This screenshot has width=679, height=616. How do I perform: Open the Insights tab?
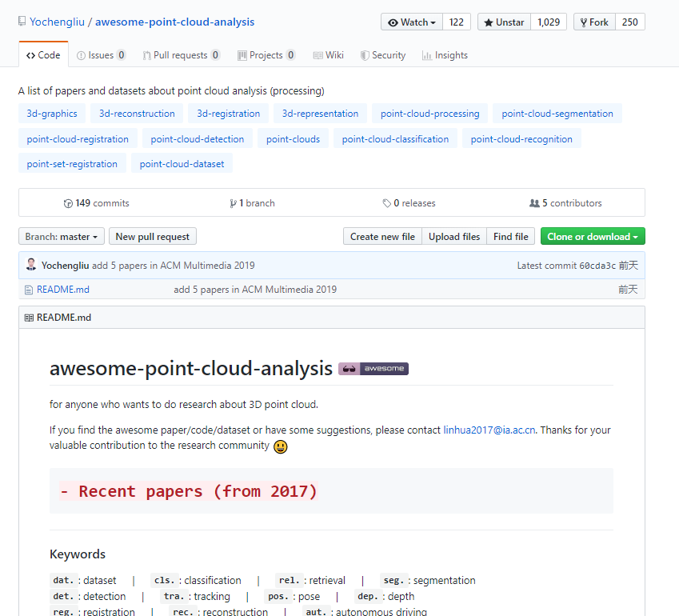click(x=445, y=55)
